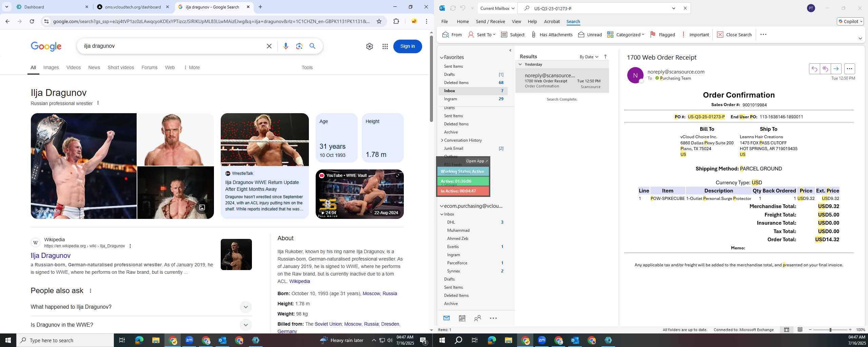Open Copilot in Outlook
868x347 pixels.
click(850, 21)
